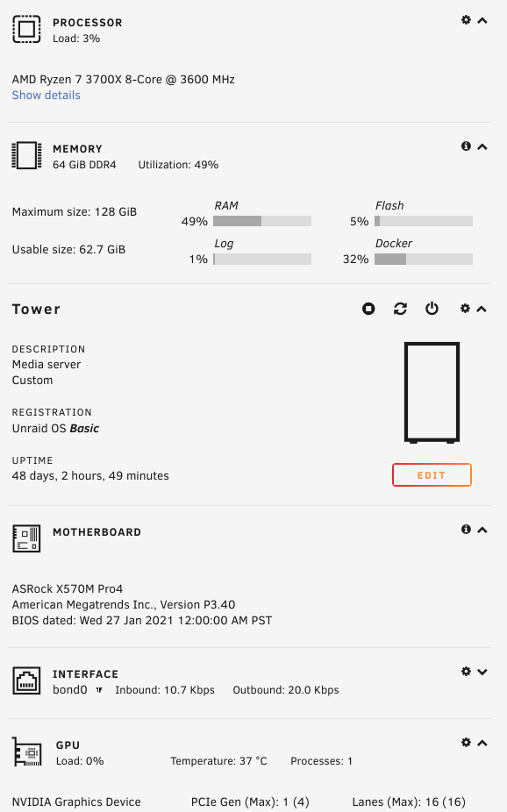Open Processor settings gear
507x812 pixels.
click(x=466, y=20)
